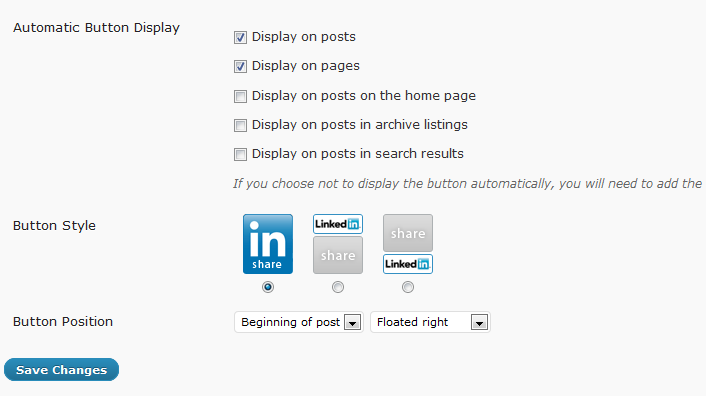Open the Floated right dropdown
Image resolution: width=706 pixels, height=396 pixels.
point(430,322)
